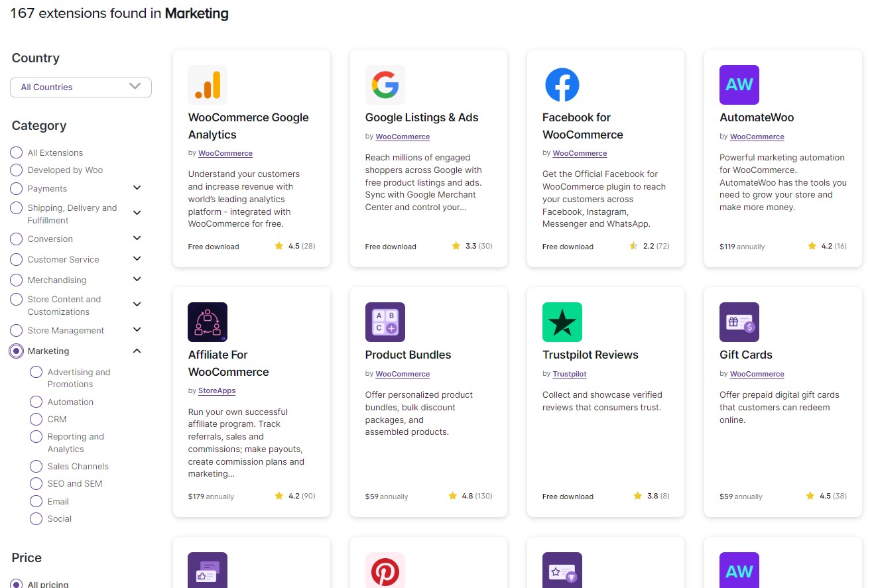Click the Google Listings & Ads logo

pos(385,85)
